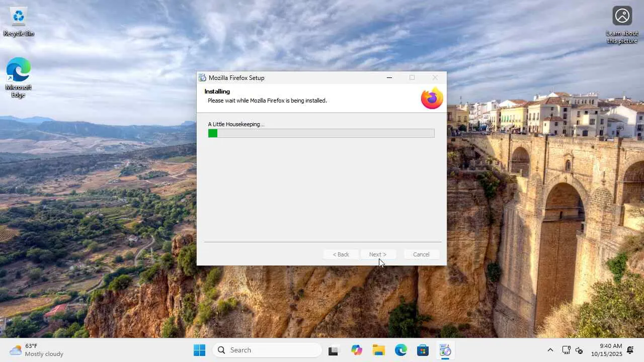644x362 pixels.
Task: Launch Microsoft Edge from the taskbar
Action: [x=401, y=350]
